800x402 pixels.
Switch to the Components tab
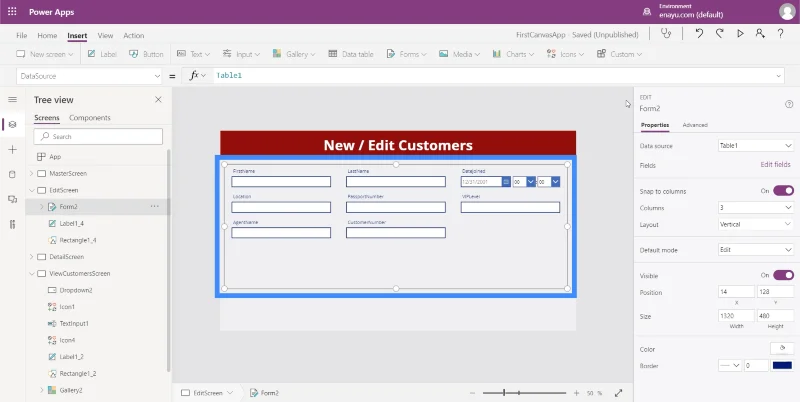90,118
